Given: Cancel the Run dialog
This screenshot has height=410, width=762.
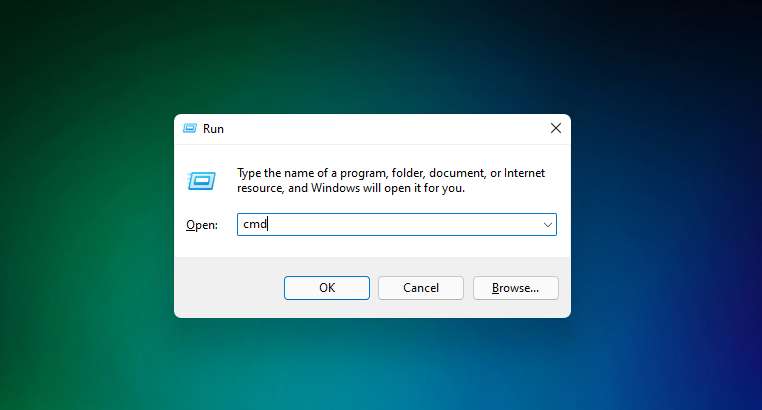Looking at the screenshot, I should (421, 288).
